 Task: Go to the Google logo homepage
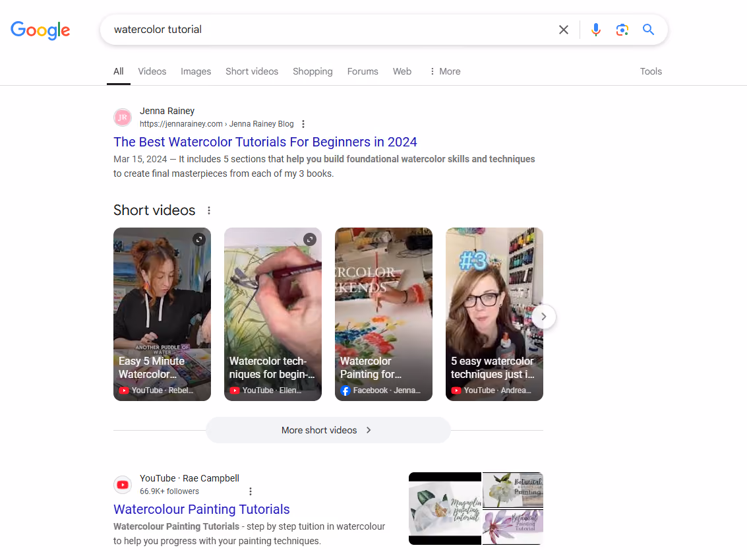click(40, 30)
